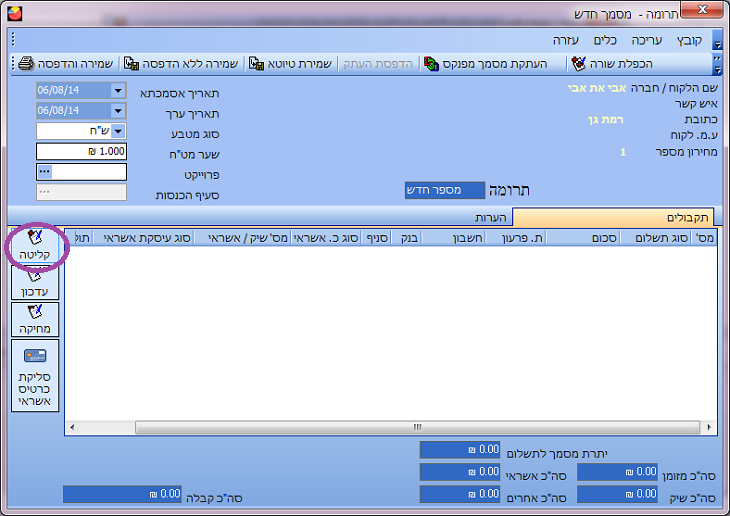Click the מספר חדש document number field

click(445, 190)
